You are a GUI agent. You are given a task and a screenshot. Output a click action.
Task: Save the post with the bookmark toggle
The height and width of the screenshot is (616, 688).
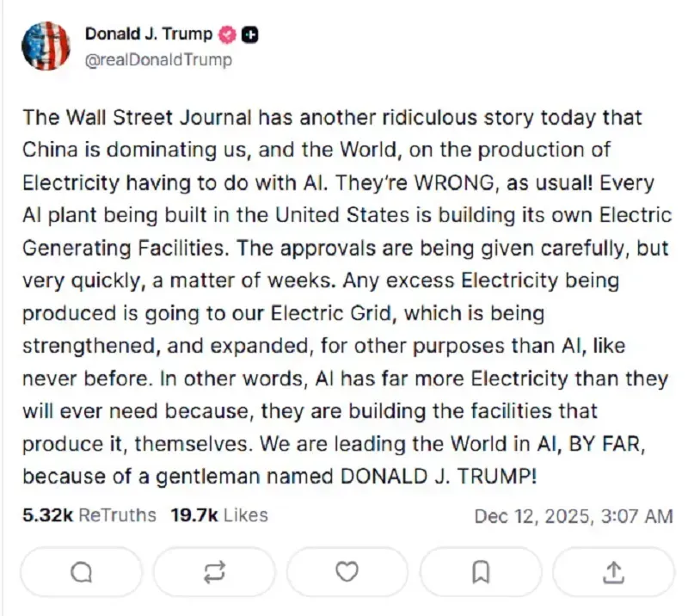click(481, 571)
